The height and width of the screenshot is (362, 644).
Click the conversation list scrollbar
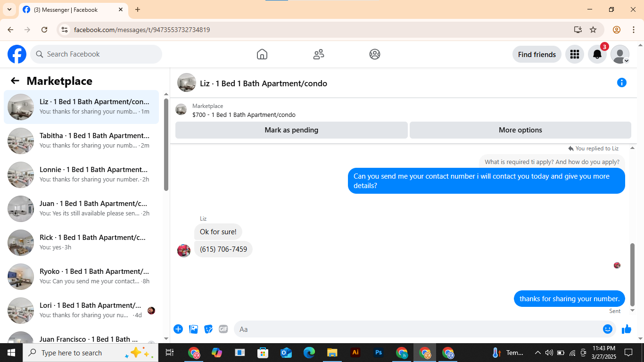tap(166, 144)
